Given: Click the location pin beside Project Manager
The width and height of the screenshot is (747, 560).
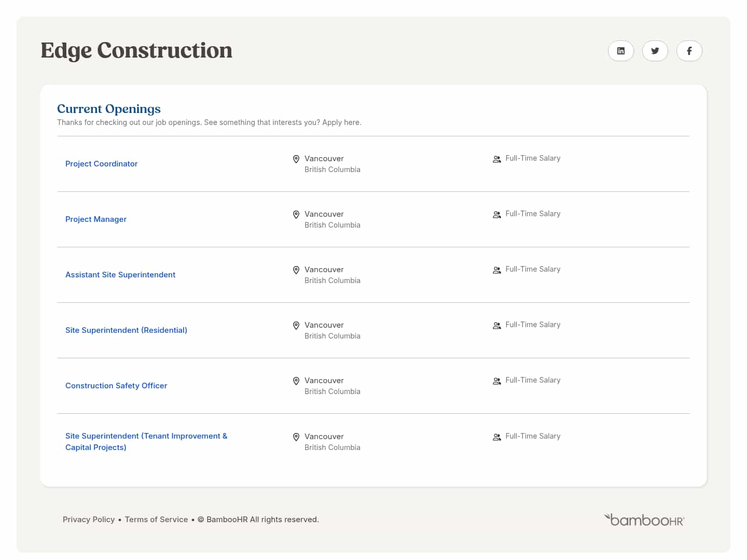Looking at the screenshot, I should (x=296, y=214).
